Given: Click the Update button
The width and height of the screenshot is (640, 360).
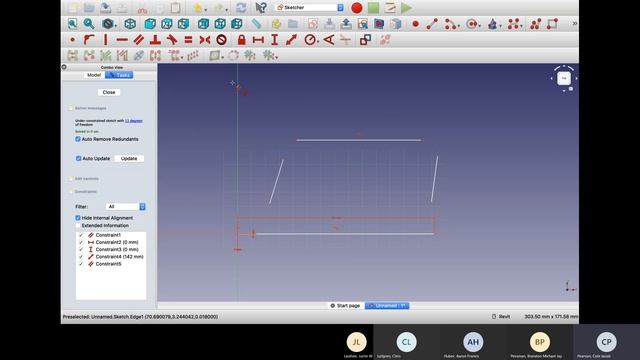Looking at the screenshot, I should (129, 158).
